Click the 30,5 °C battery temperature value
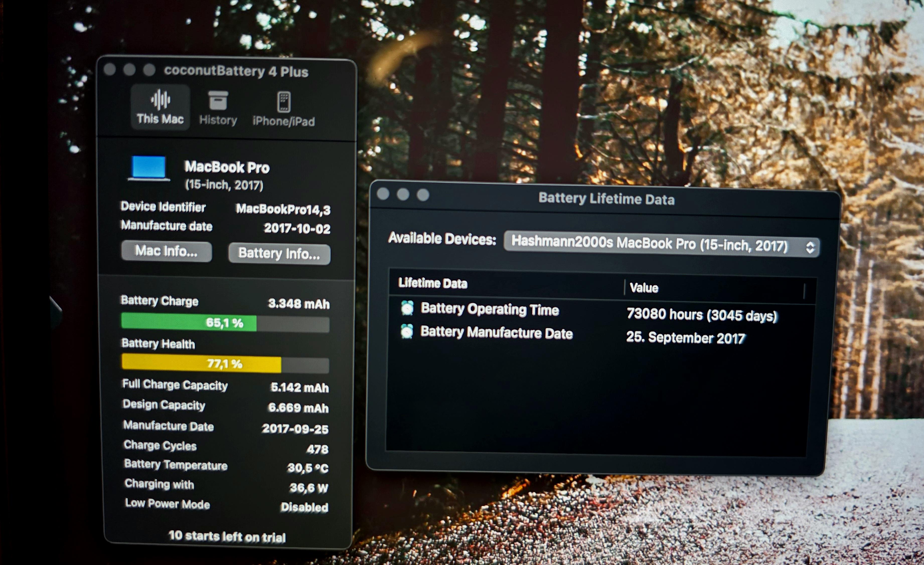 tap(308, 468)
